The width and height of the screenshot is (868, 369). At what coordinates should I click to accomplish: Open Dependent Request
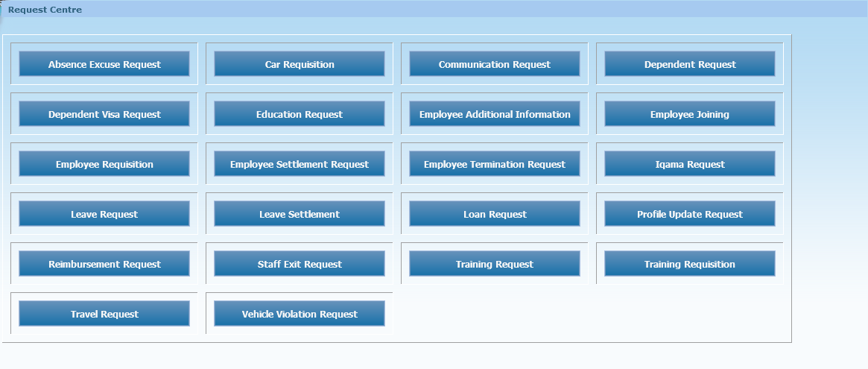click(x=690, y=64)
